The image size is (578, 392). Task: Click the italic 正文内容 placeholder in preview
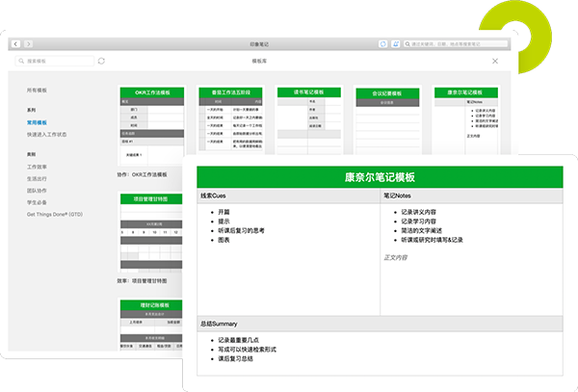396,257
